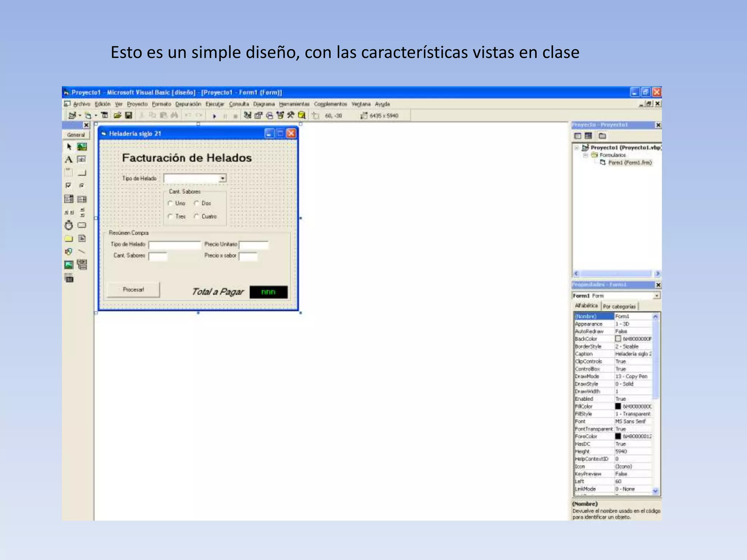Choose the Cuatro radio option
This screenshot has width=747, height=560.
pos(197,217)
